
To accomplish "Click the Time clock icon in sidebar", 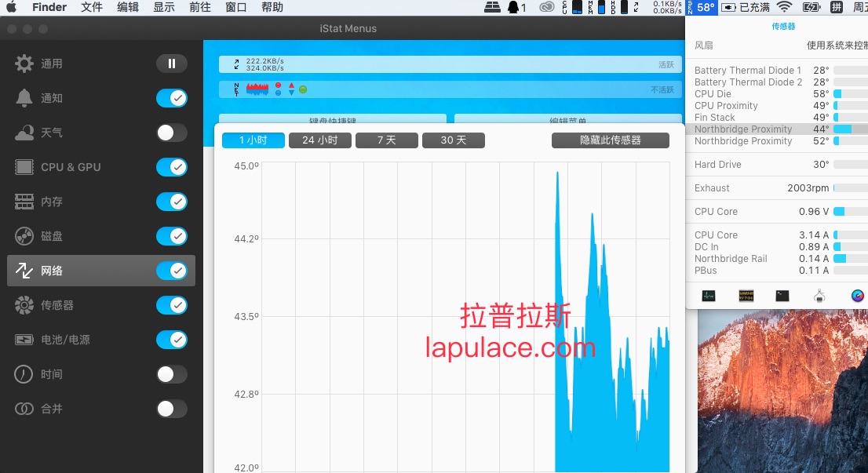I will point(24,374).
